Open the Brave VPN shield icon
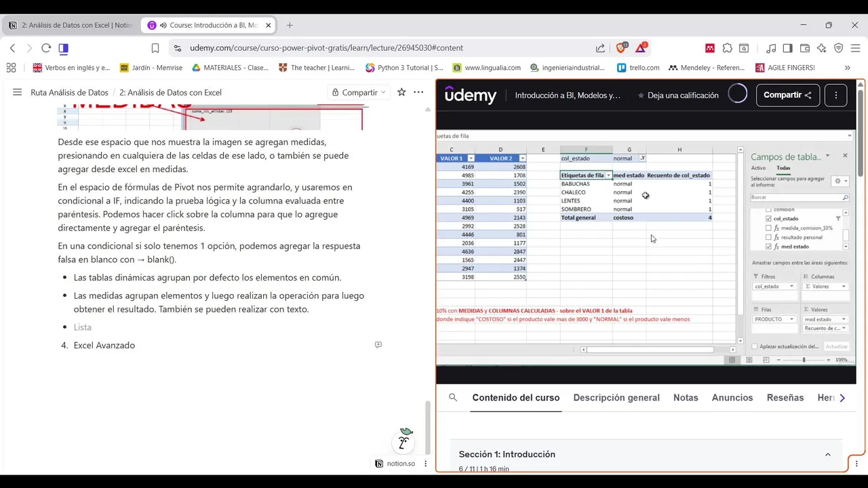The image size is (868, 488). pos(839,48)
